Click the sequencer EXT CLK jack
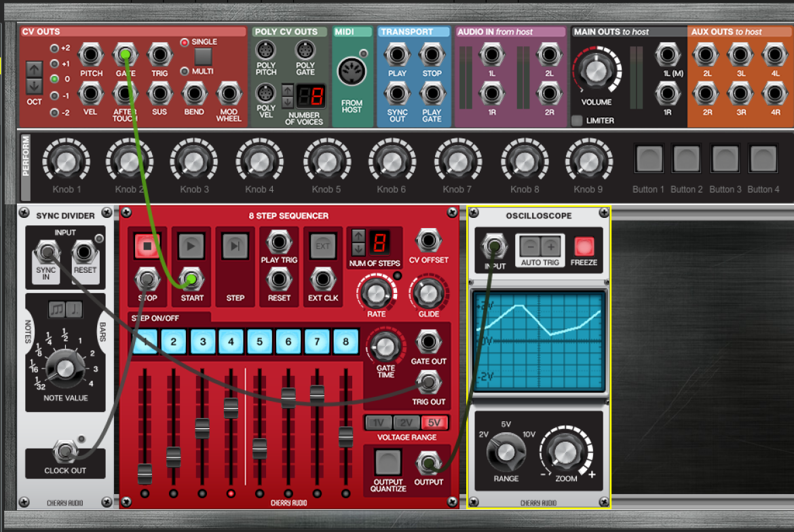Viewport: 794px width, 532px height. point(322,280)
